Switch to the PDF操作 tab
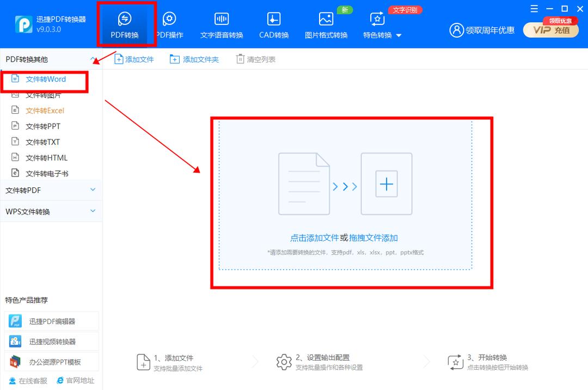This screenshot has height=390, width=588. [169, 23]
